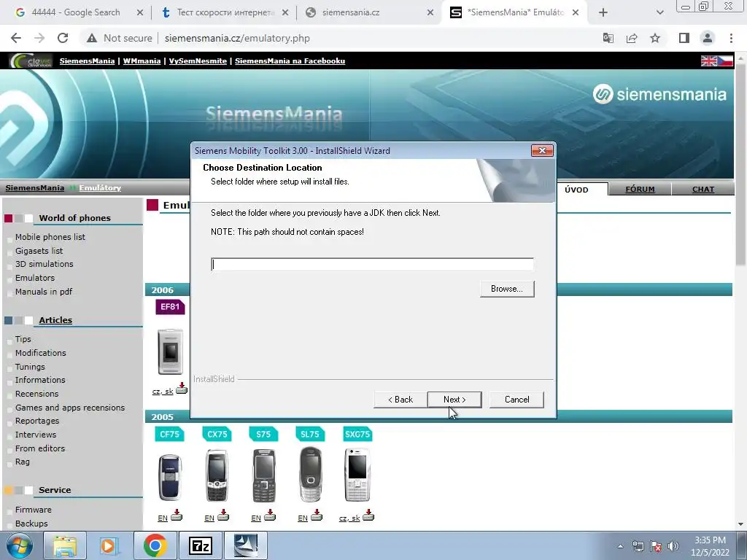This screenshot has width=747, height=560.
Task: Click the CX75 phone image
Action: [217, 475]
